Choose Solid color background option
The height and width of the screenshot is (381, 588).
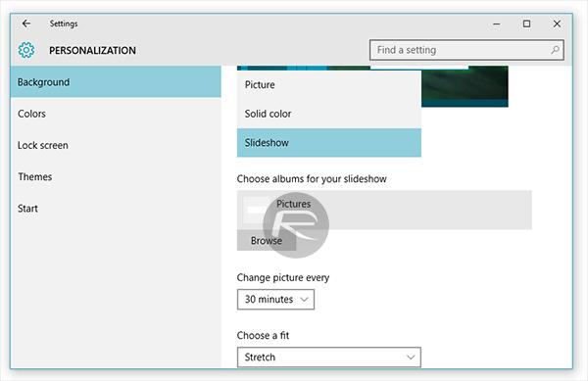[329, 114]
